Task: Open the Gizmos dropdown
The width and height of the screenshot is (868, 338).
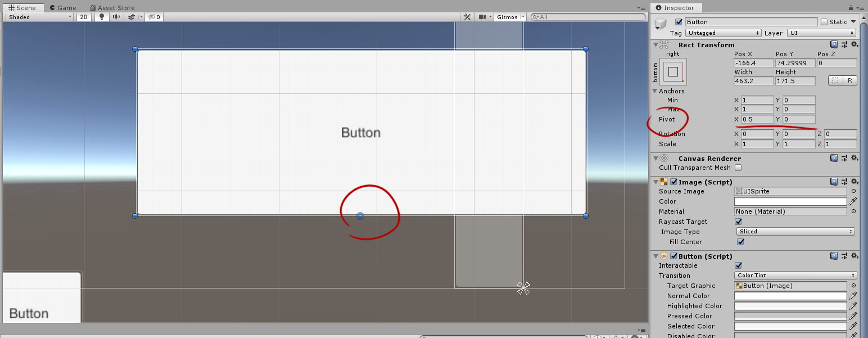Action: coord(510,17)
